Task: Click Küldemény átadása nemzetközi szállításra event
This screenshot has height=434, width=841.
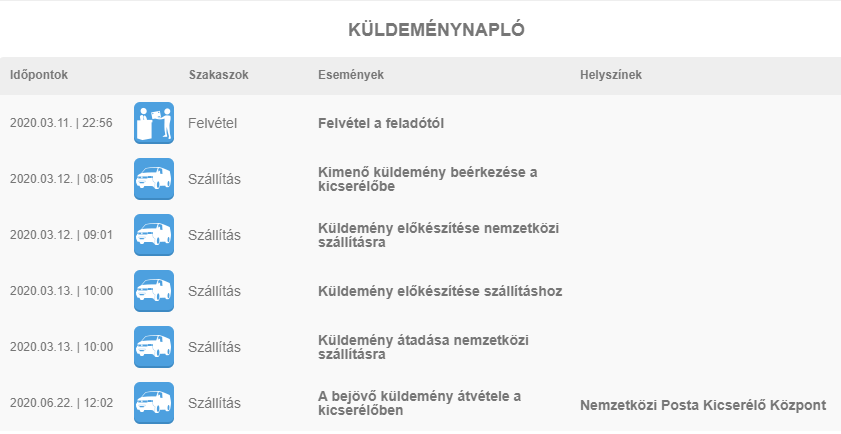Action: click(423, 347)
